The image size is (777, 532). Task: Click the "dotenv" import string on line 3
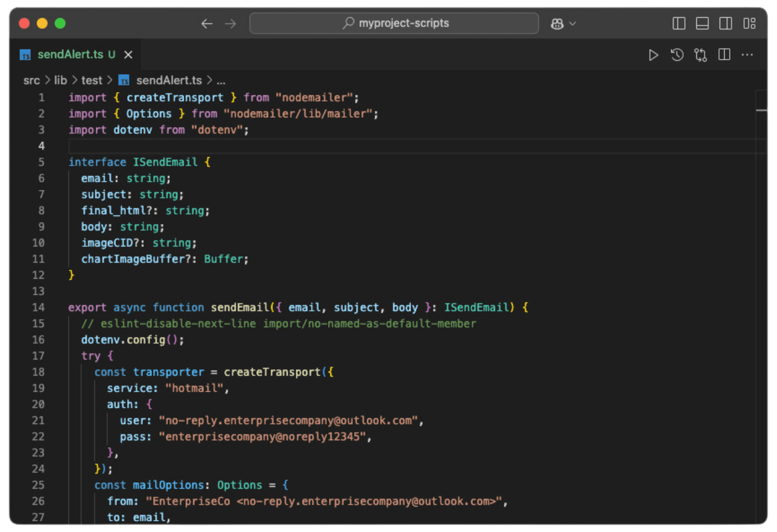pyautogui.click(x=217, y=130)
